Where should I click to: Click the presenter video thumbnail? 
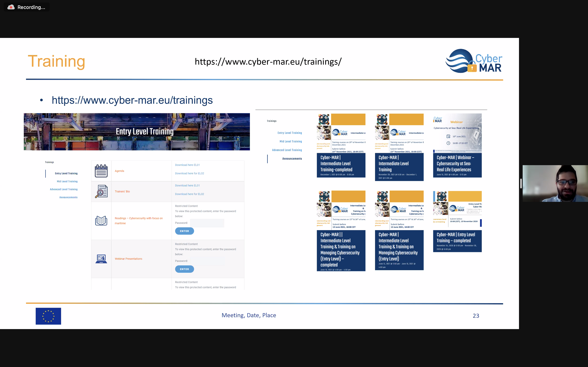[555, 183]
